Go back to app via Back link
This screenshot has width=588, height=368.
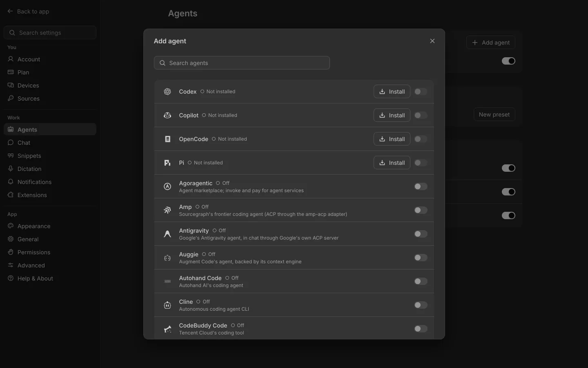click(x=28, y=11)
